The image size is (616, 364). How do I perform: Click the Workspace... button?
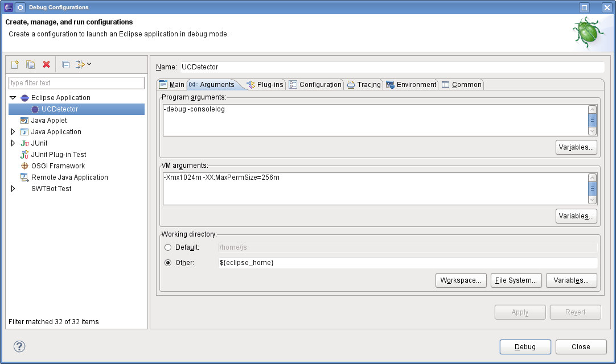pyautogui.click(x=461, y=280)
